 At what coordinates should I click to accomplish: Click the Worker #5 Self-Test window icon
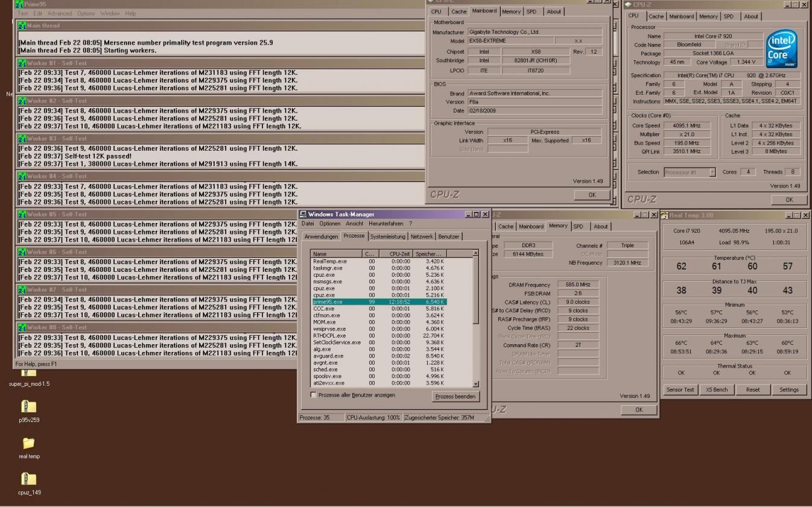[22, 214]
